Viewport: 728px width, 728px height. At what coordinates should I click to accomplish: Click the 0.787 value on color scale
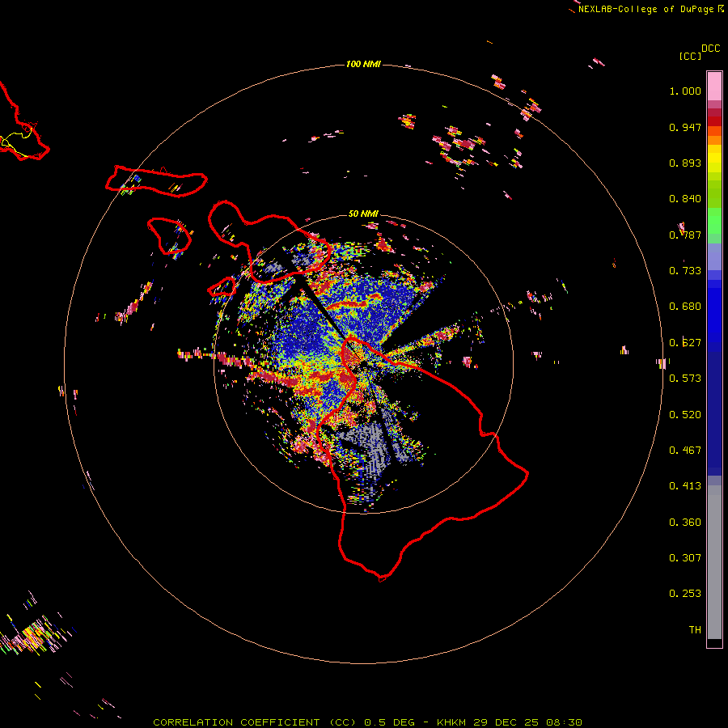pyautogui.click(x=685, y=235)
